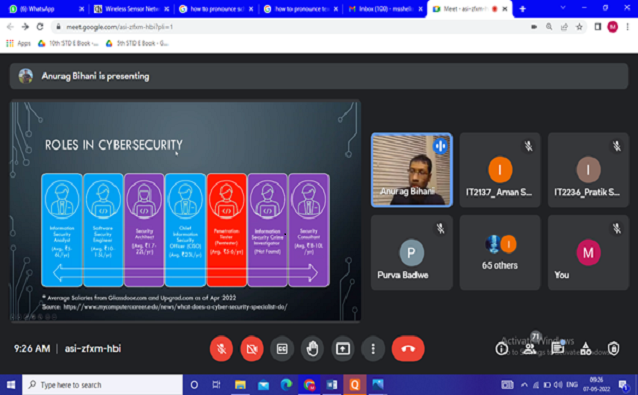Switch to the Inbox Gmail tab
The width and height of the screenshot is (638, 395).
[x=385, y=9]
